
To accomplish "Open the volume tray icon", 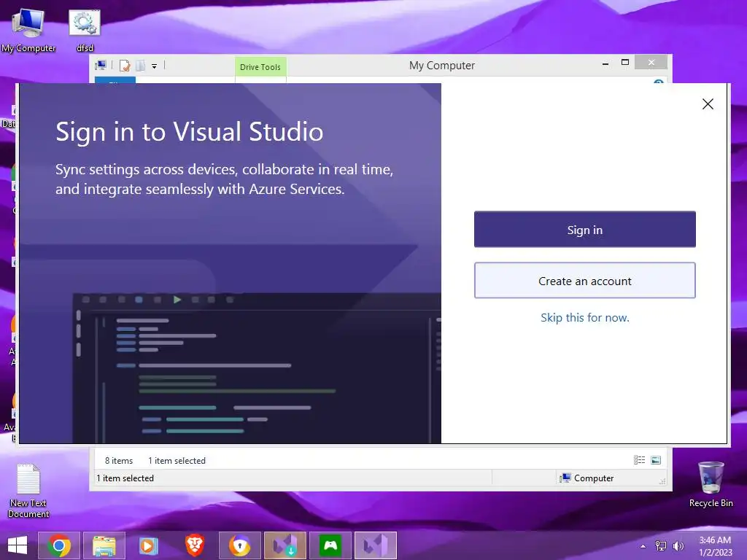I will point(678,546).
